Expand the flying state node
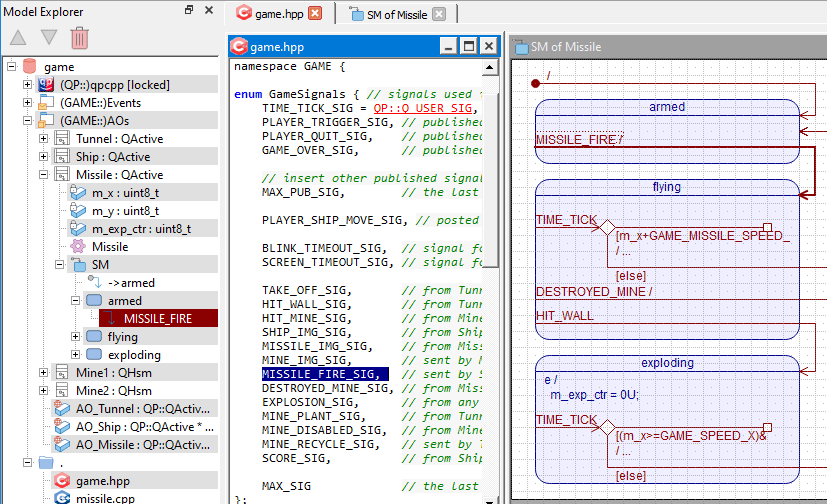Screen dimensions: 827x504 point(76,337)
